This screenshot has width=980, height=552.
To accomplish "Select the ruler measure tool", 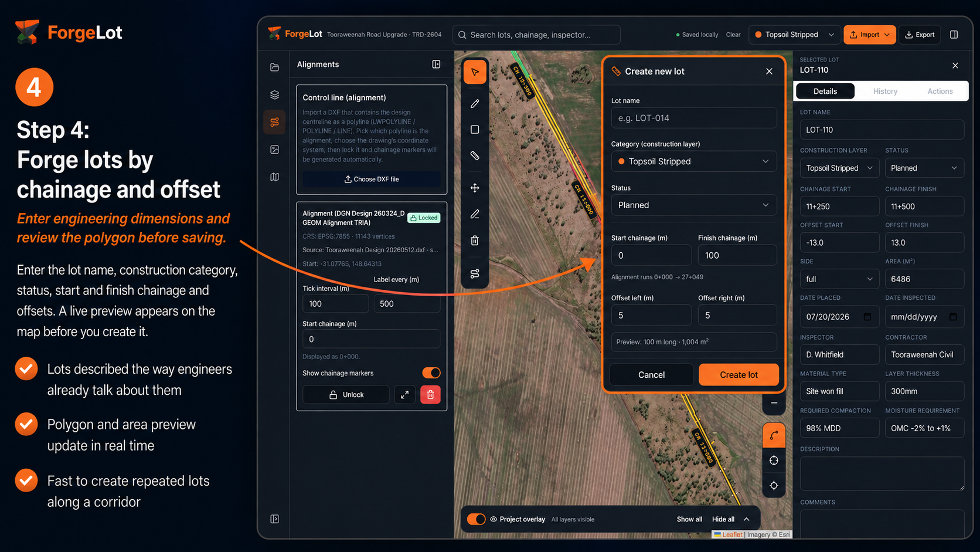I will coord(475,155).
